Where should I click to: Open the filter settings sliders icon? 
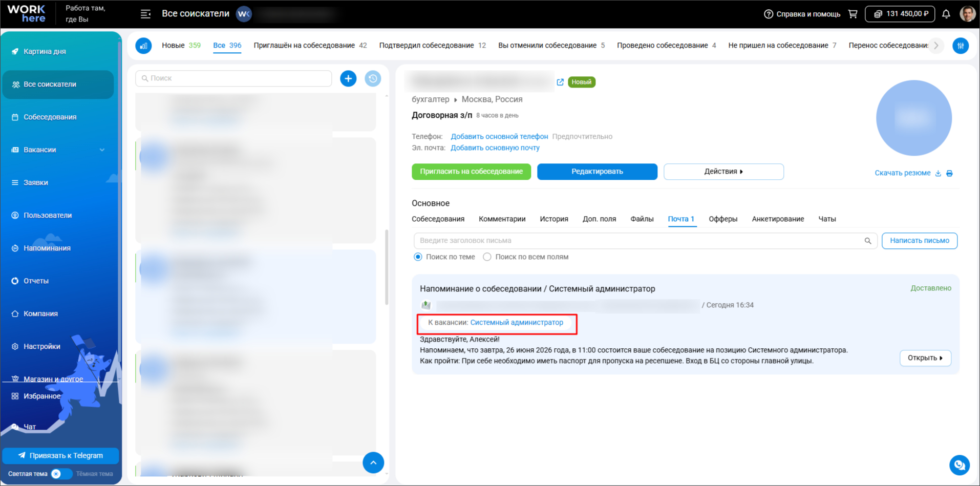pos(961,46)
